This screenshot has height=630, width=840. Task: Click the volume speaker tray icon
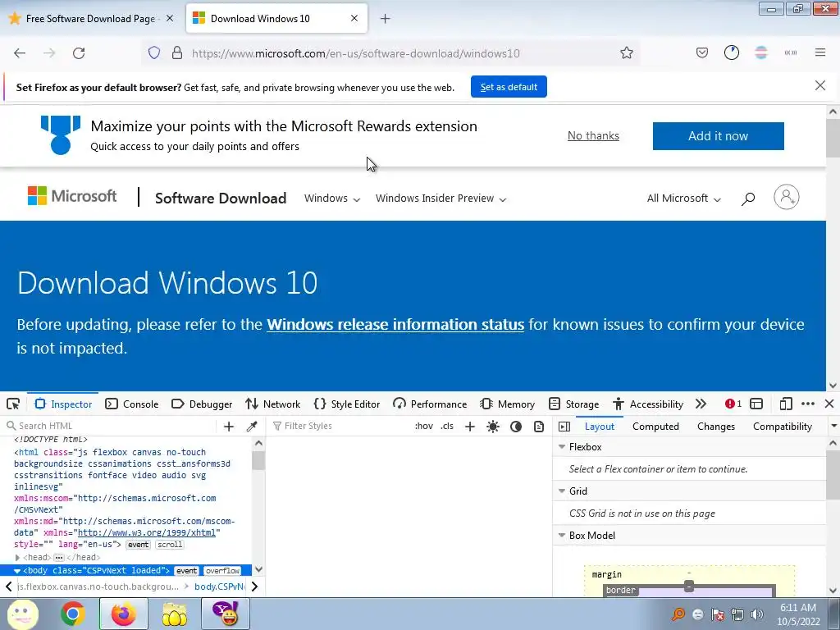coord(757,614)
